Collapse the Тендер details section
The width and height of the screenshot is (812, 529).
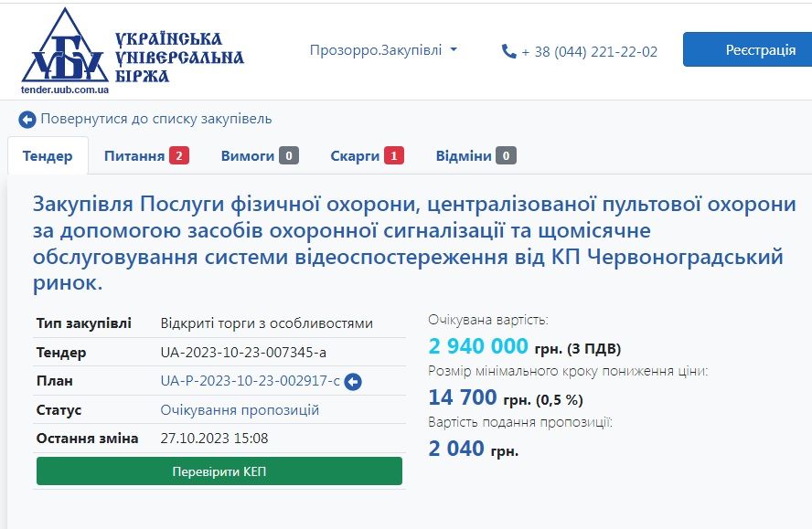point(48,155)
